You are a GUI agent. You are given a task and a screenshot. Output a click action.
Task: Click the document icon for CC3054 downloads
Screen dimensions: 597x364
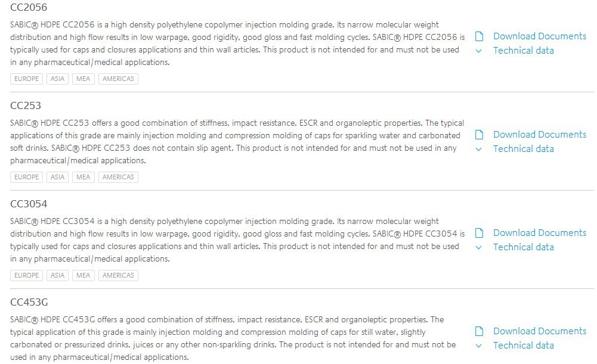479,233
